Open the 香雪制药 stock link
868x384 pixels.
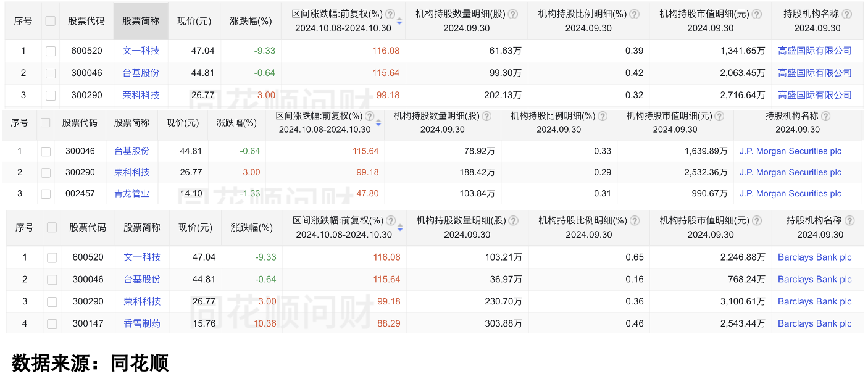click(x=142, y=323)
